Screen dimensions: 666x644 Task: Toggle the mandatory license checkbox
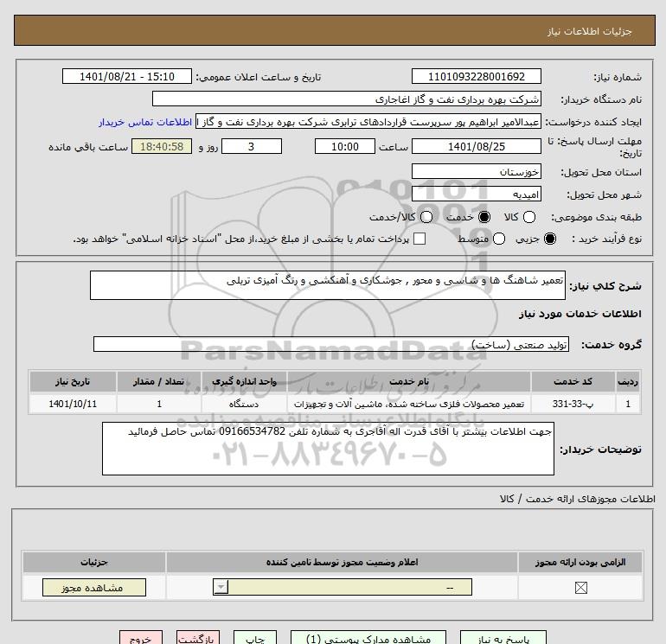pyautogui.click(x=580, y=588)
